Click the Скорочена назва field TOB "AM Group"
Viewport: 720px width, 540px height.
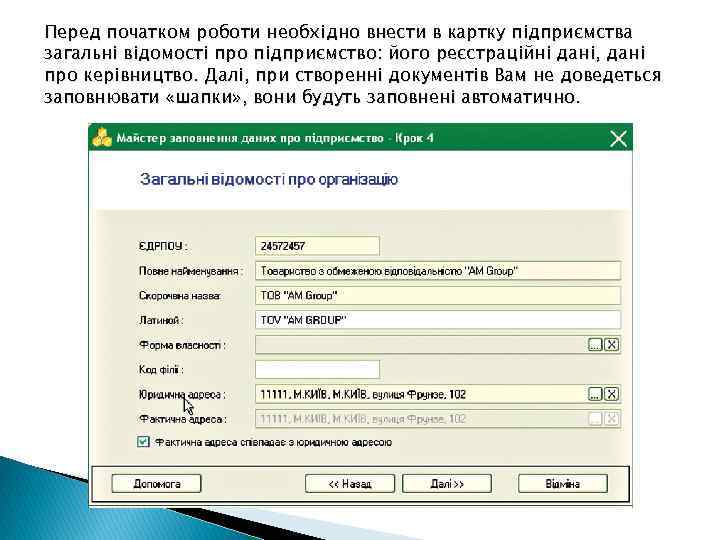point(438,296)
